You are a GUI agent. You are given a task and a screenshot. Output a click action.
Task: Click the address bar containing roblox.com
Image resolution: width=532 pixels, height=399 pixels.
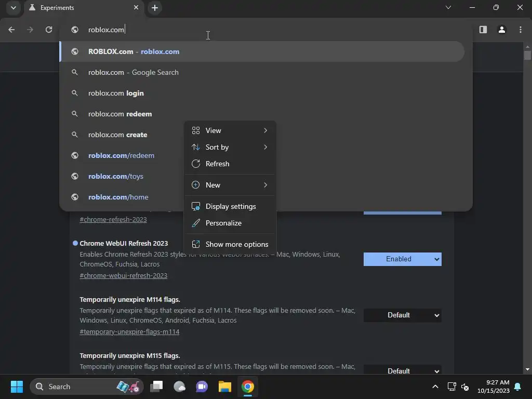265,30
